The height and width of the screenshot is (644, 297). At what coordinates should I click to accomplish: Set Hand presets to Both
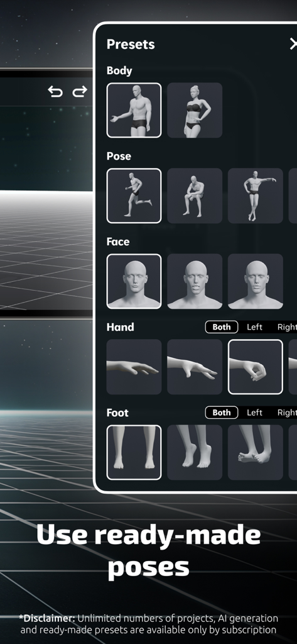click(222, 327)
